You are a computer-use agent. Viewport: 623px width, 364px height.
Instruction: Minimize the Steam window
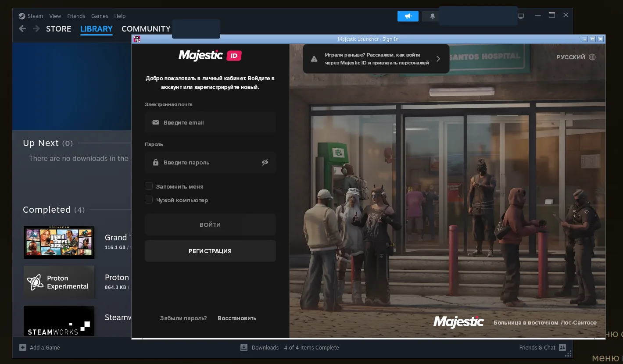click(x=538, y=15)
